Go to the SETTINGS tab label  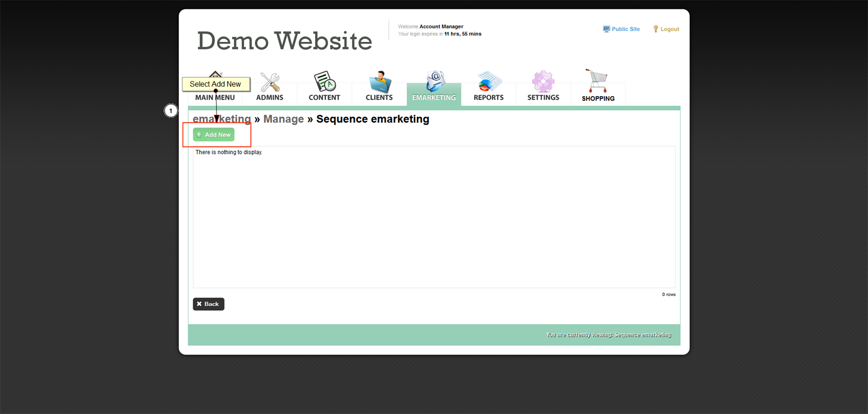[543, 98]
